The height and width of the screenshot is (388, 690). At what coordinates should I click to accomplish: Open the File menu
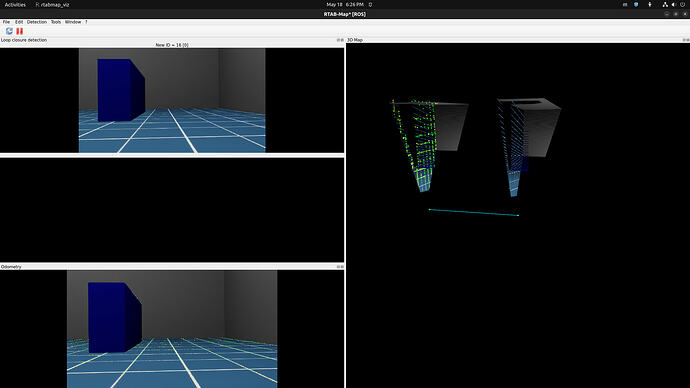(x=6, y=22)
